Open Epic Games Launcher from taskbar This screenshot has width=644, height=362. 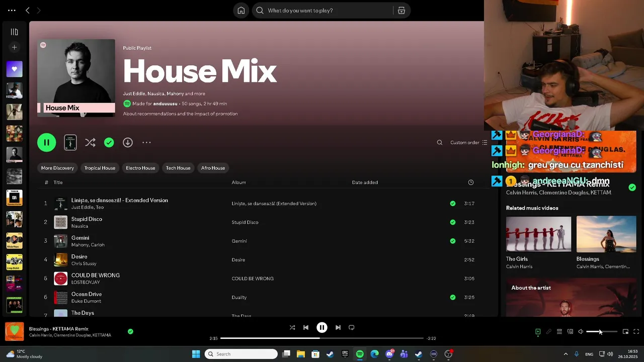click(x=345, y=354)
